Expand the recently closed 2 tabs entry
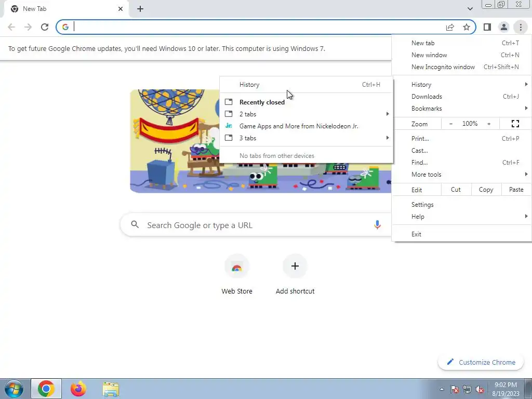 (307, 114)
